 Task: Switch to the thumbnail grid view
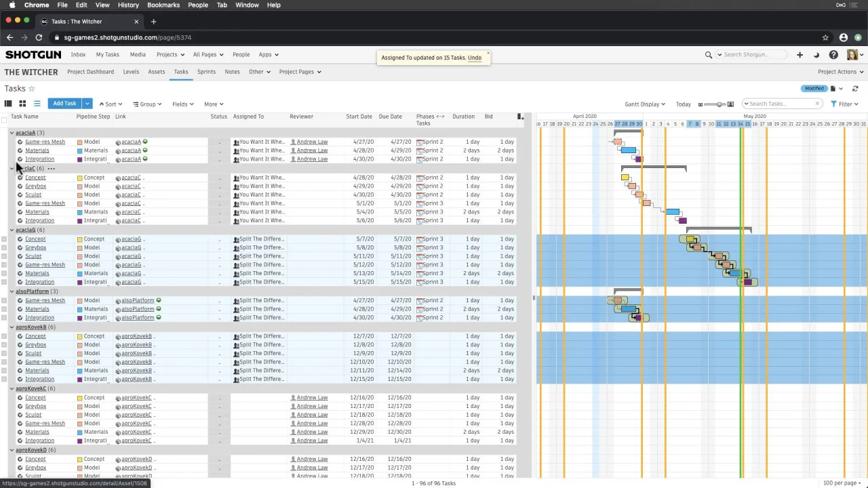click(x=22, y=104)
